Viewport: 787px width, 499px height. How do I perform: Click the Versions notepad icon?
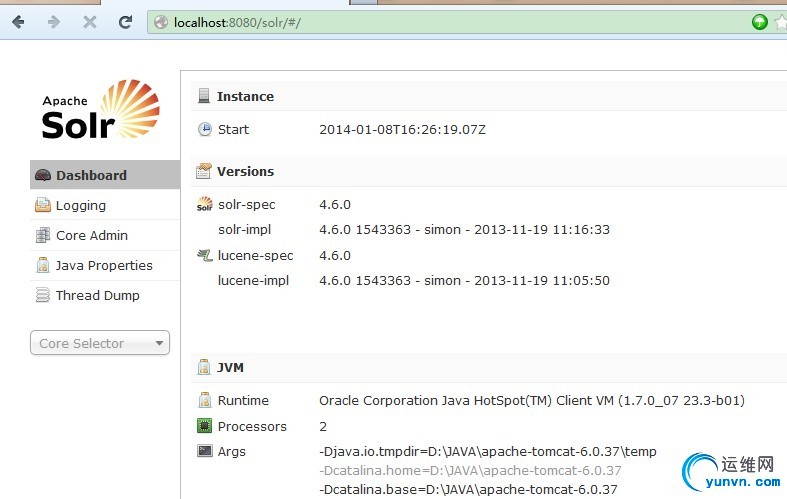204,171
